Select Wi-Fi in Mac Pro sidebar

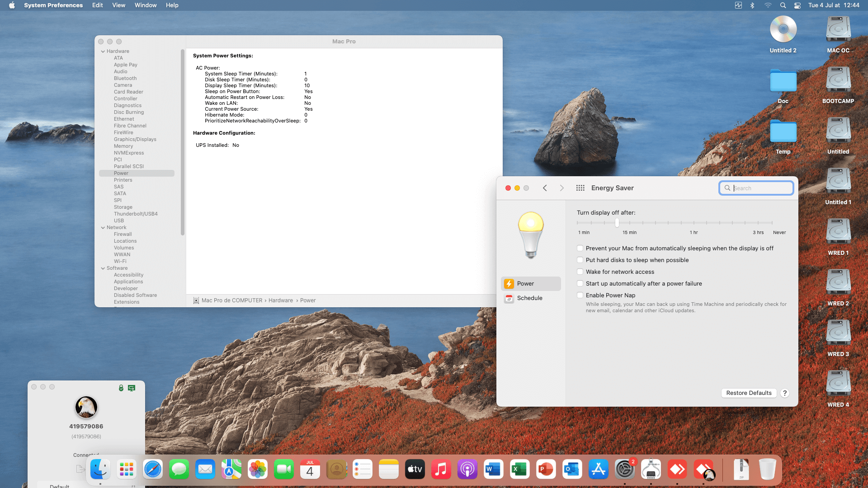[x=120, y=262]
